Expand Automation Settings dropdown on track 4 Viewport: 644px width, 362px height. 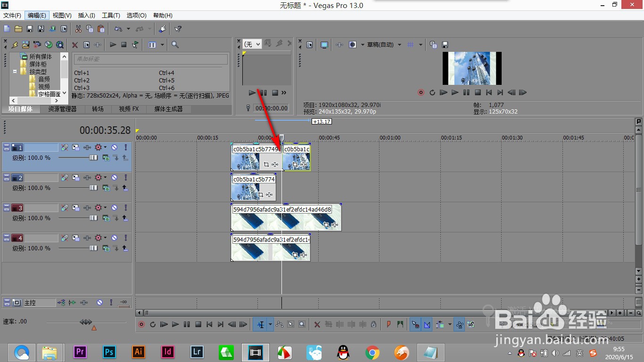105,238
